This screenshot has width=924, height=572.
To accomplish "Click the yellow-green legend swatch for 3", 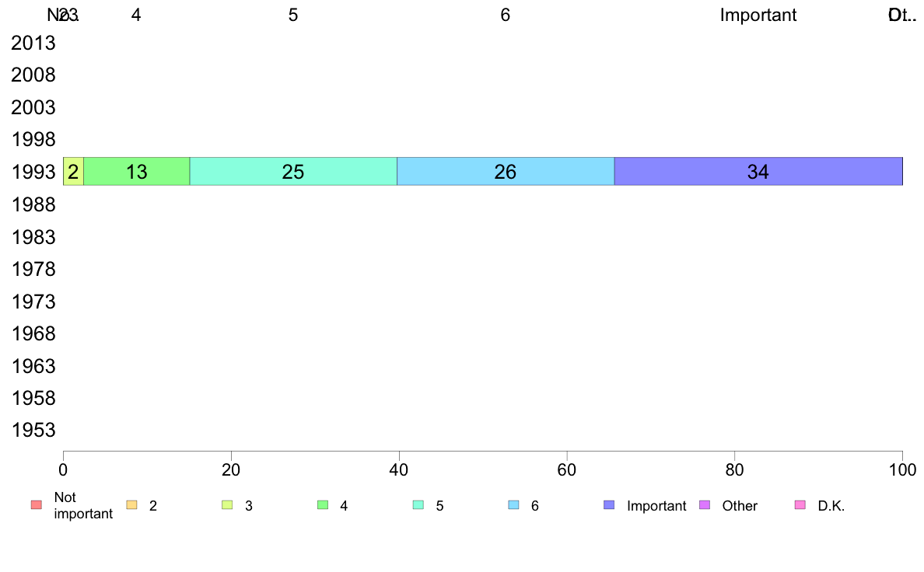I will click(x=227, y=505).
